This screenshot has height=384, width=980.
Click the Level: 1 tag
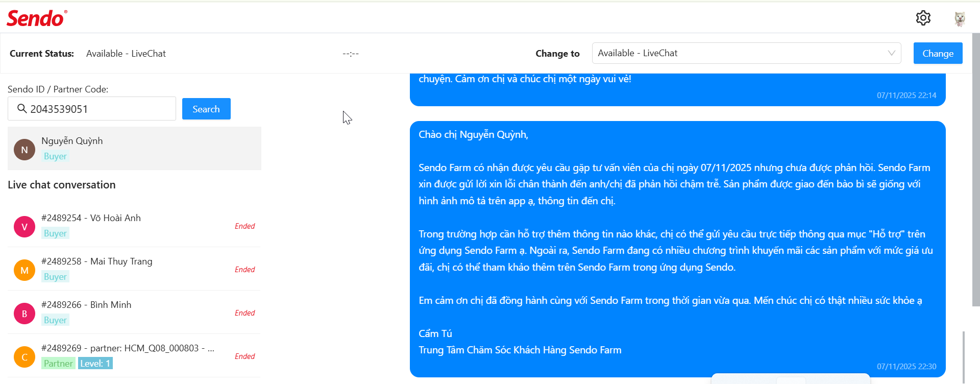95,364
